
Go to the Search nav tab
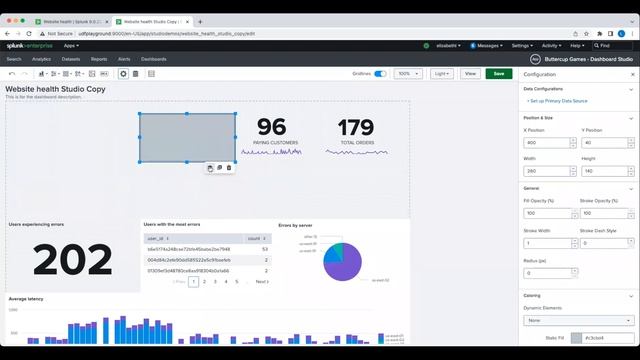(14, 59)
